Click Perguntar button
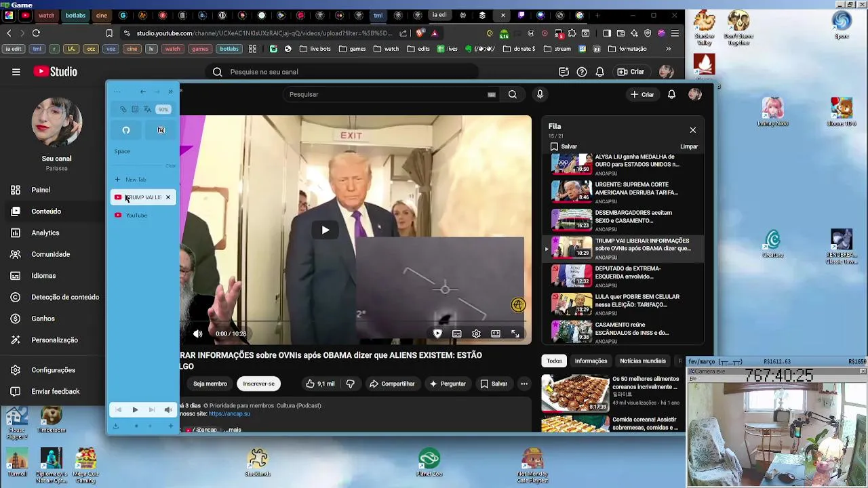The image size is (868, 488). pyautogui.click(x=448, y=384)
